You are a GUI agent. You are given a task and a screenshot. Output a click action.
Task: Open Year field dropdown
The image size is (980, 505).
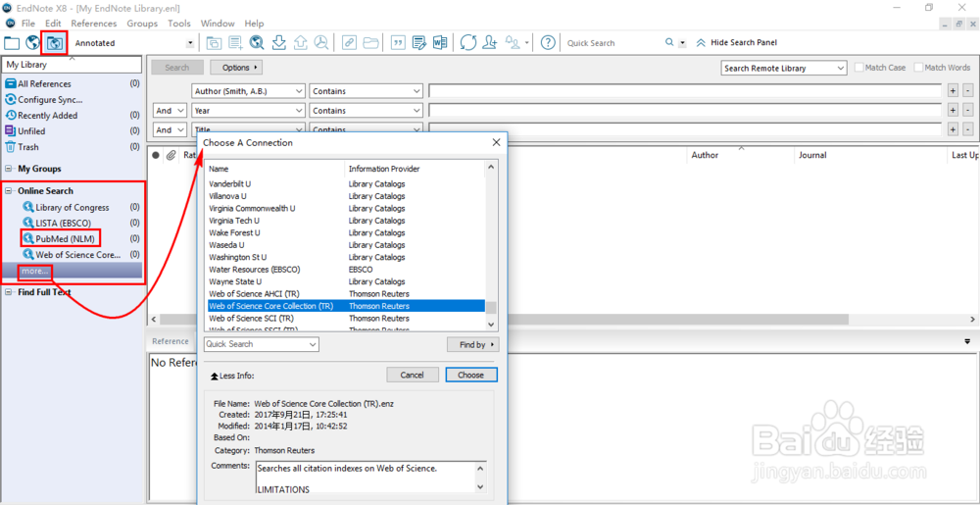[x=248, y=111]
